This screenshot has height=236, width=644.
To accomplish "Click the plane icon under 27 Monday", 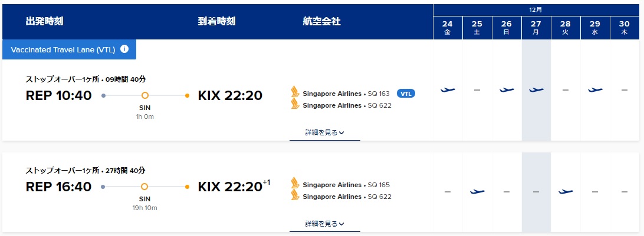I will [536, 90].
